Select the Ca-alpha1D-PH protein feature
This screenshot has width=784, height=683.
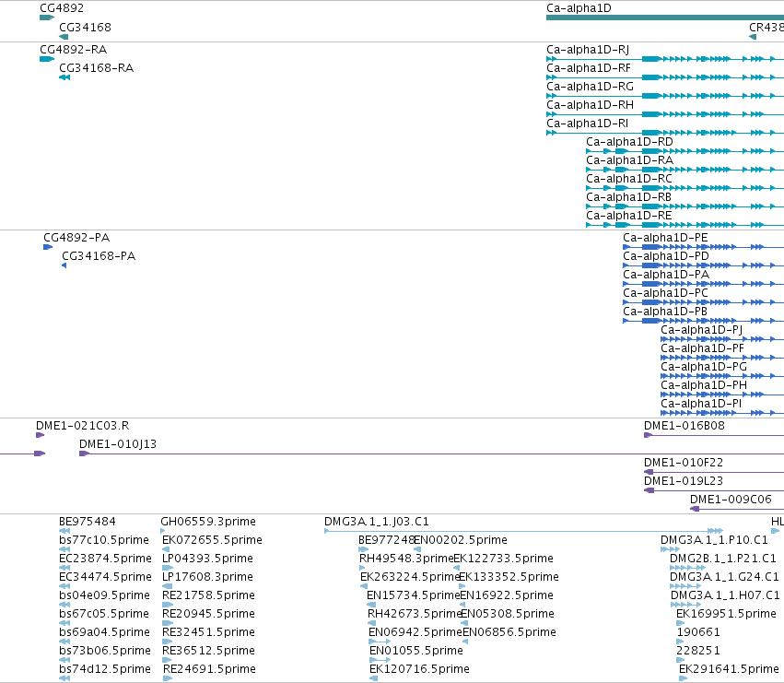click(x=722, y=394)
